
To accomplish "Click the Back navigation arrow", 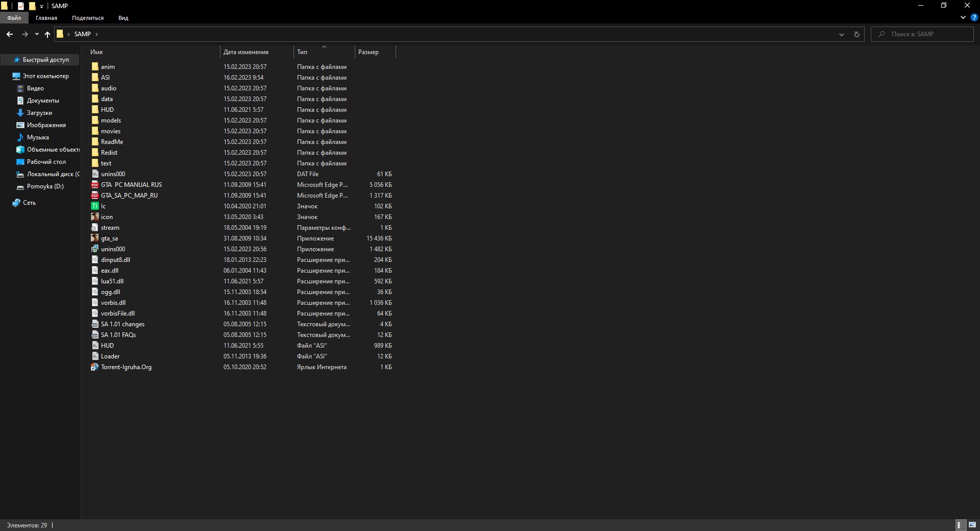I will coord(10,34).
